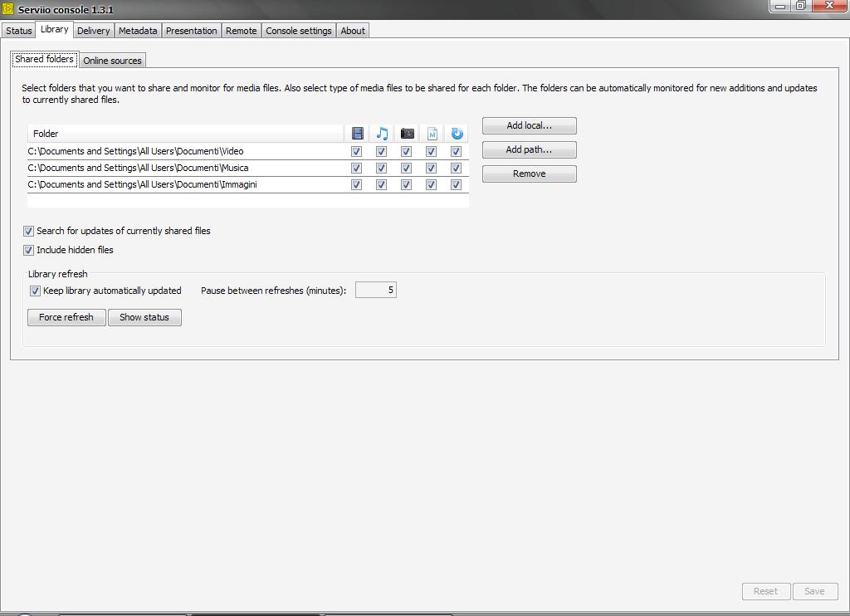Click the pause between refreshes minutes field
The image size is (850, 616).
[375, 291]
